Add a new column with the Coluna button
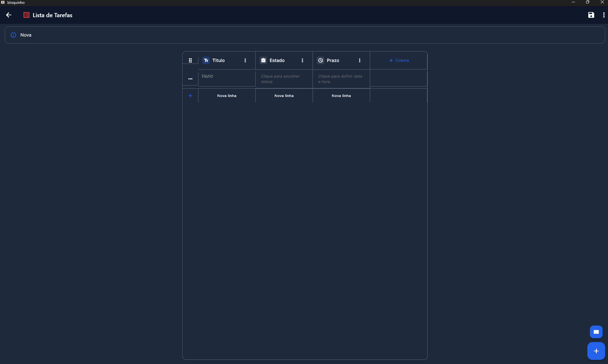The height and width of the screenshot is (364, 608). click(x=399, y=60)
